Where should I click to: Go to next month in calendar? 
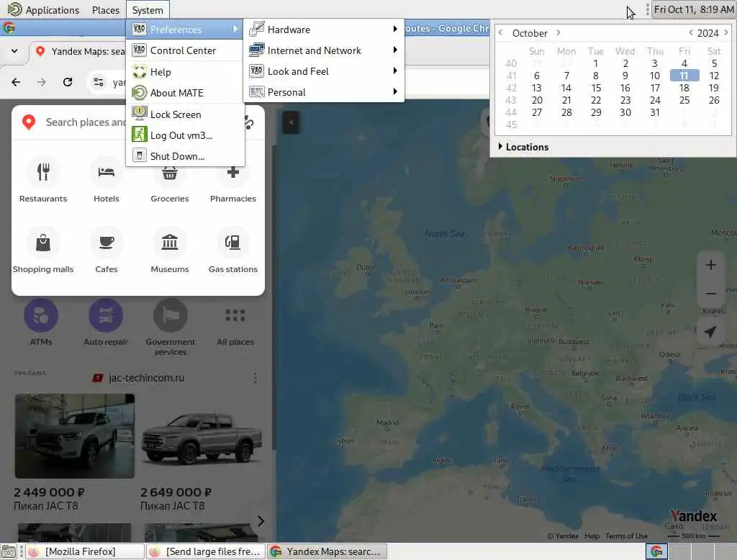[x=559, y=32]
